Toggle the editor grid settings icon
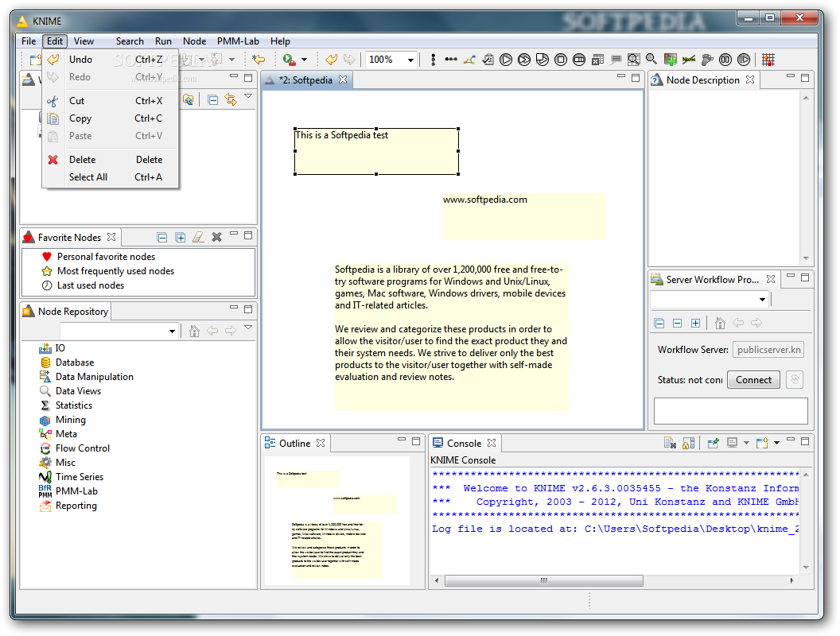This screenshot has height=636, width=840. coord(768,60)
